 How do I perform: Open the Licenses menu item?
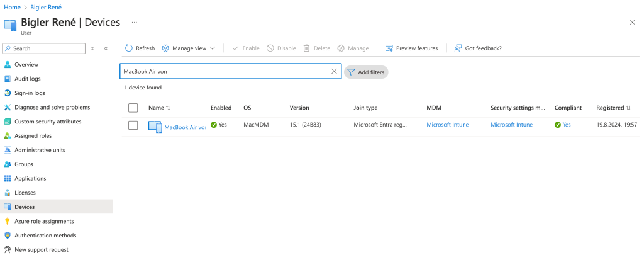tap(25, 193)
